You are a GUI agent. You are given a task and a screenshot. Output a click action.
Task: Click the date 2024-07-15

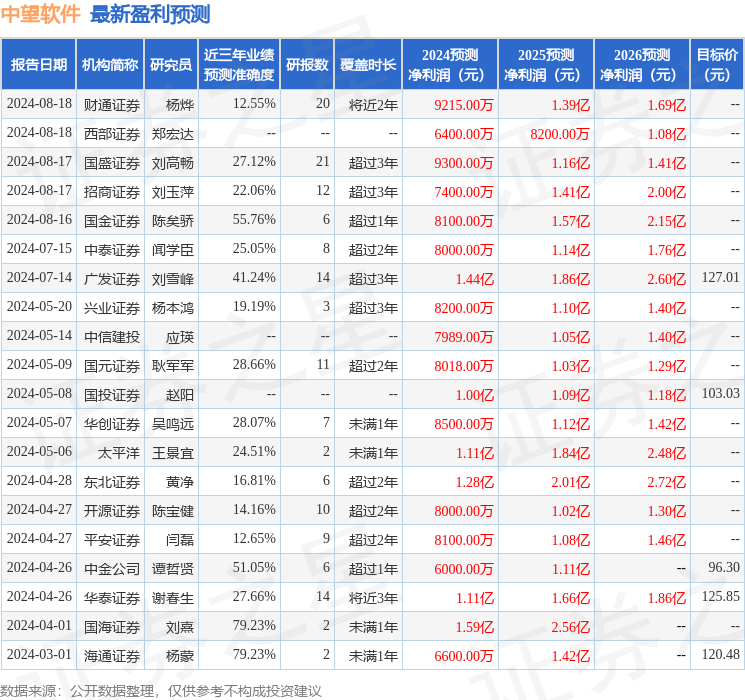[39, 248]
